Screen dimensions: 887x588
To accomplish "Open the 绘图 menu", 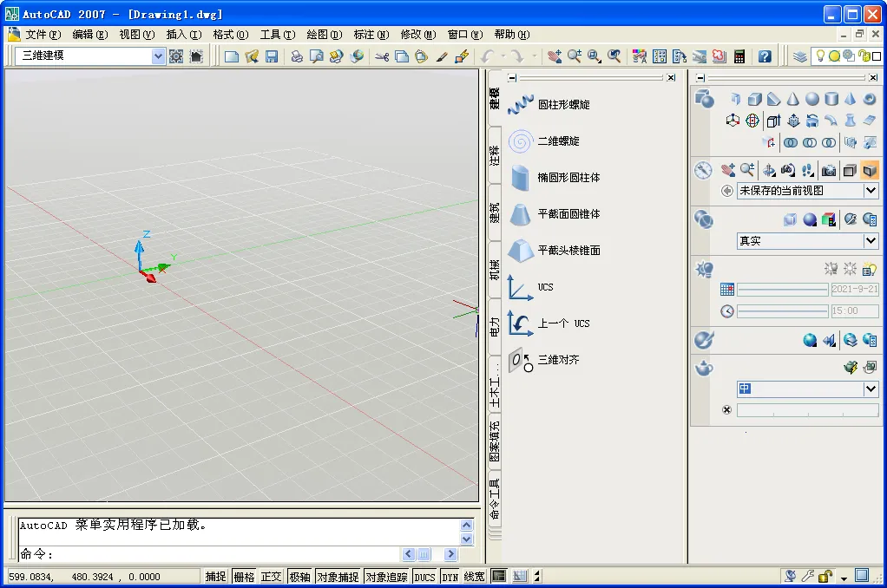I will tap(323, 34).
